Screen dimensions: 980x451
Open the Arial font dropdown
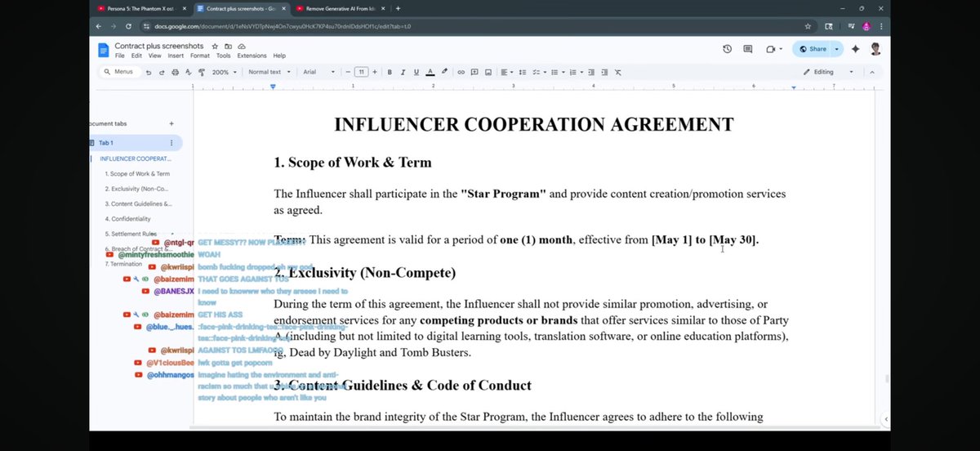click(318, 72)
